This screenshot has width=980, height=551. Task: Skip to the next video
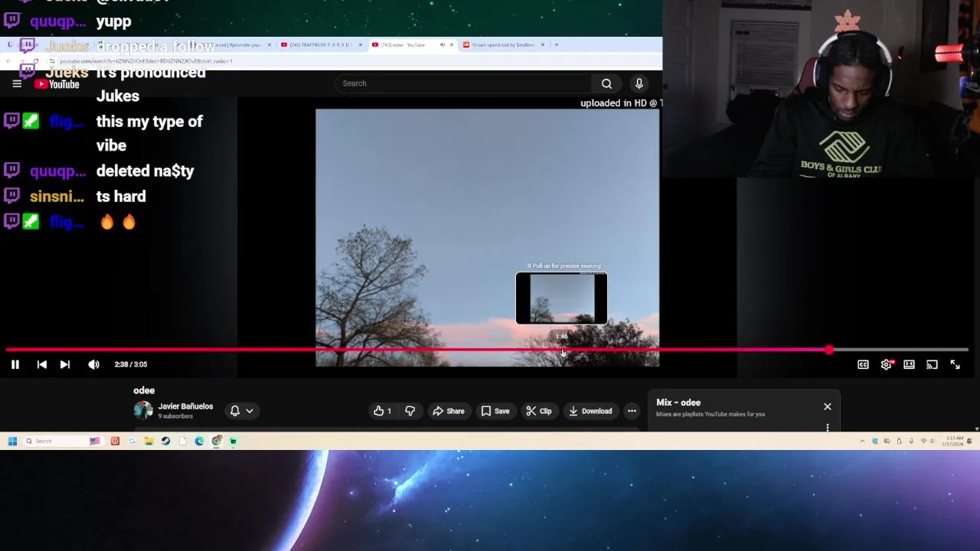[65, 364]
